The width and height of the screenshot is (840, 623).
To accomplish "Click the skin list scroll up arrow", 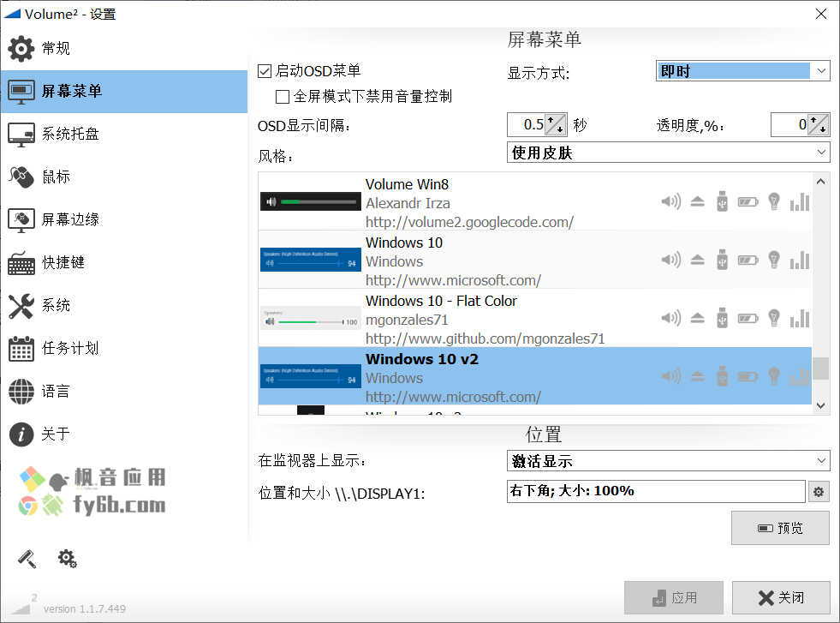I will (x=820, y=182).
